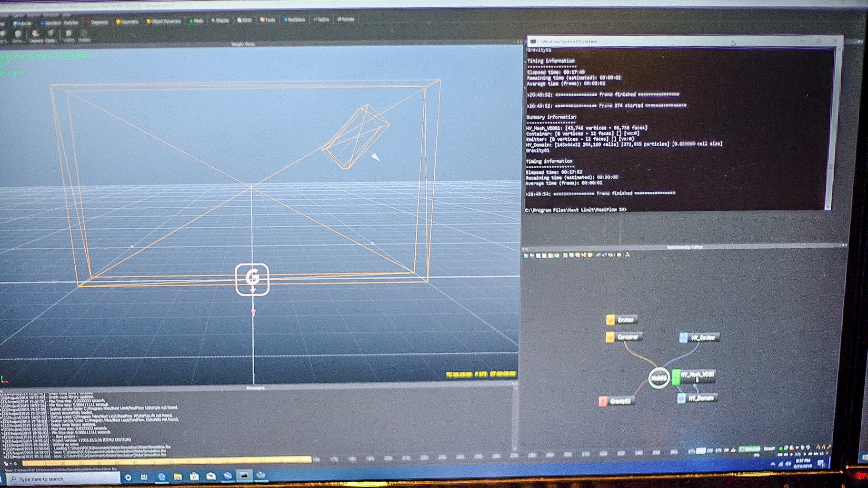The image size is (868, 488).
Task: Show hidden system tray icons
Action: [773, 464]
